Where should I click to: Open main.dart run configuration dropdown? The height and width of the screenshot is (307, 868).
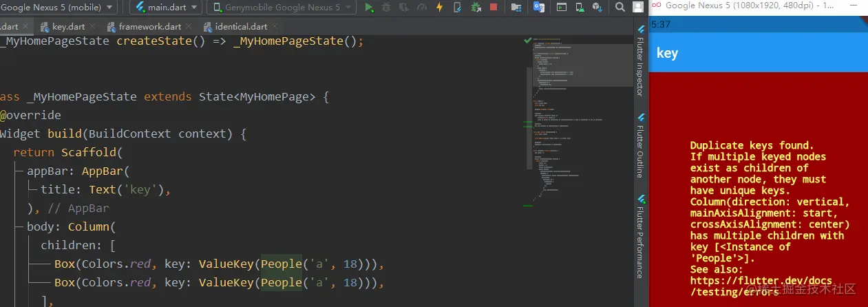click(x=166, y=8)
